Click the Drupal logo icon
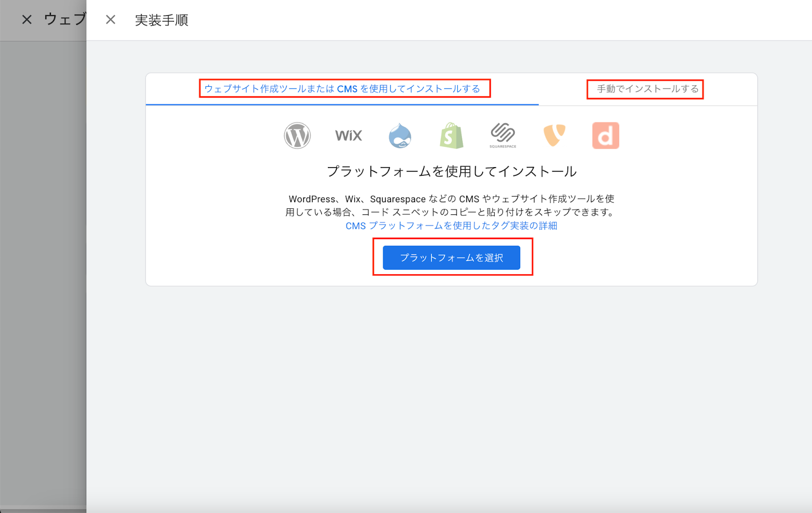812x513 pixels. (400, 136)
